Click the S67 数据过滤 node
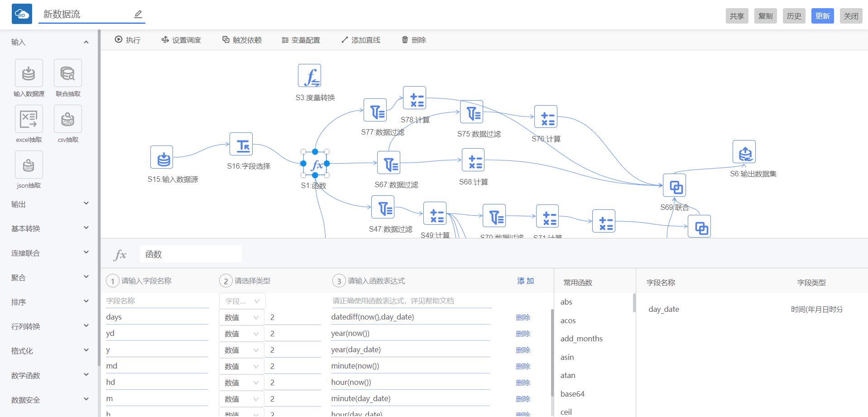868x417 pixels. tap(389, 163)
